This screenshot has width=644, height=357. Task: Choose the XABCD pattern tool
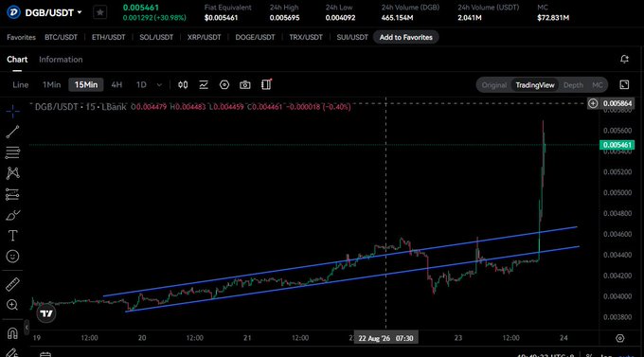click(x=12, y=173)
